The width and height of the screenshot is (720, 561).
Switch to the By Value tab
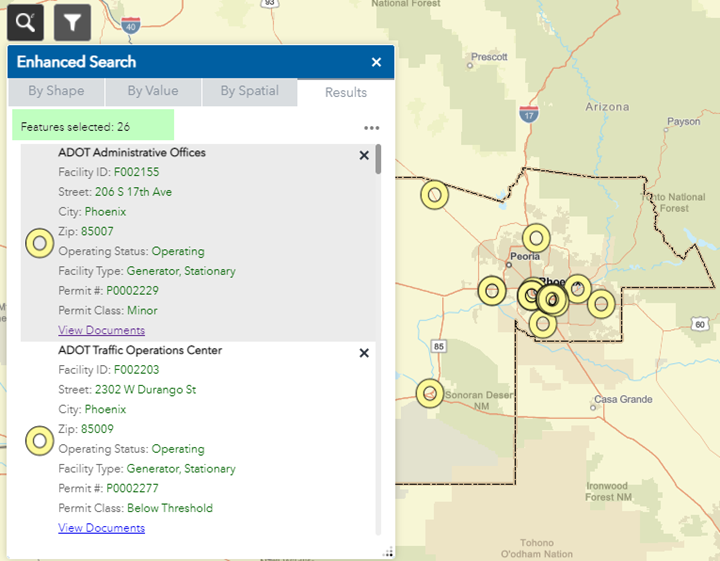click(x=153, y=91)
